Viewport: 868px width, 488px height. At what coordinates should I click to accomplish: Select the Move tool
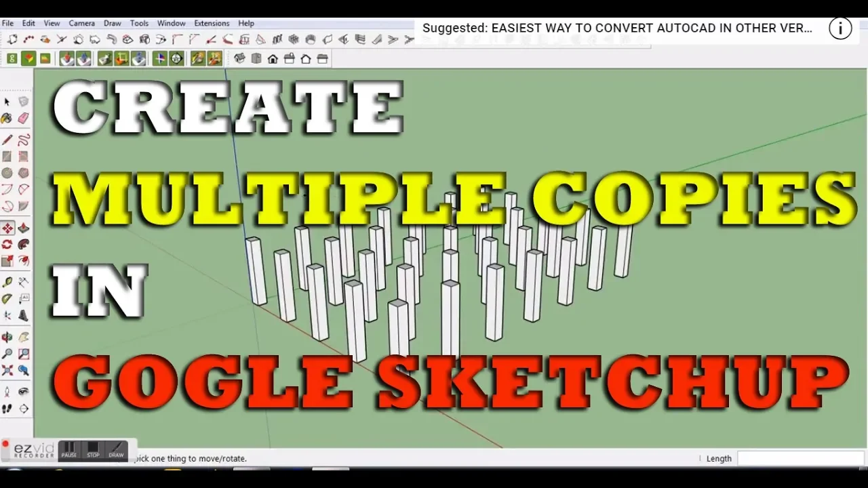click(7, 228)
